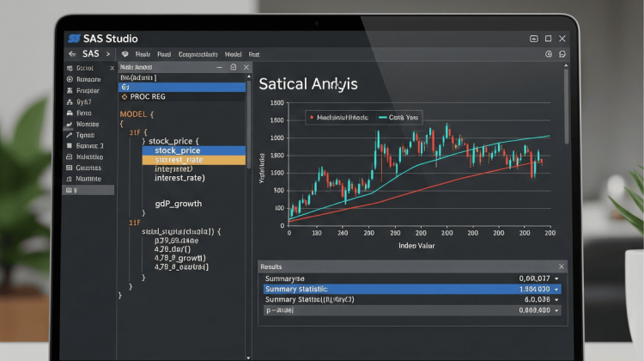This screenshot has width=644, height=361.
Task: Click code panel scrollbar up arrow
Action: coord(248,76)
